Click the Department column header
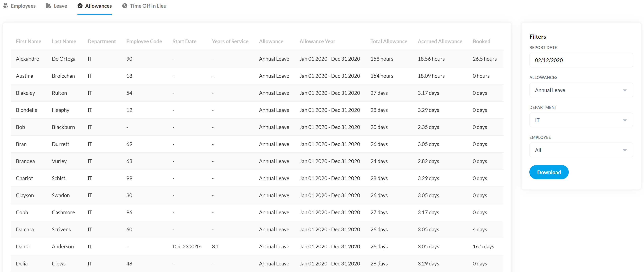The width and height of the screenshot is (644, 272). point(102,41)
